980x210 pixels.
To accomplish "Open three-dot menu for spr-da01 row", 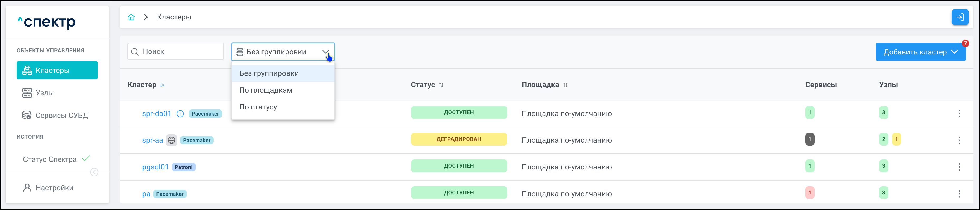I will pos(959,113).
